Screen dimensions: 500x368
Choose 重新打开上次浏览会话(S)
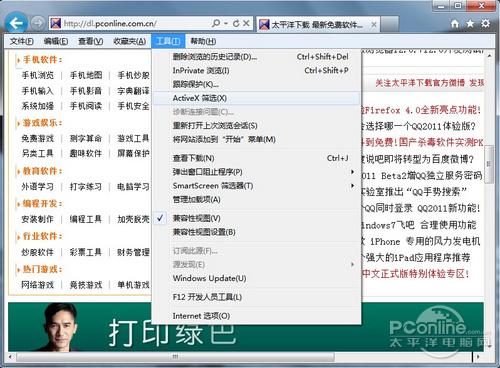coord(256,126)
